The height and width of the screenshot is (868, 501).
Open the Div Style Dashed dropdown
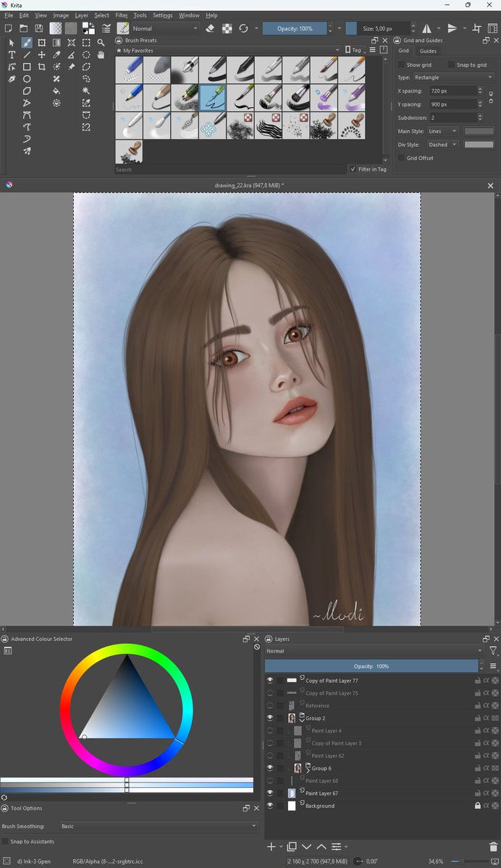[442, 145]
